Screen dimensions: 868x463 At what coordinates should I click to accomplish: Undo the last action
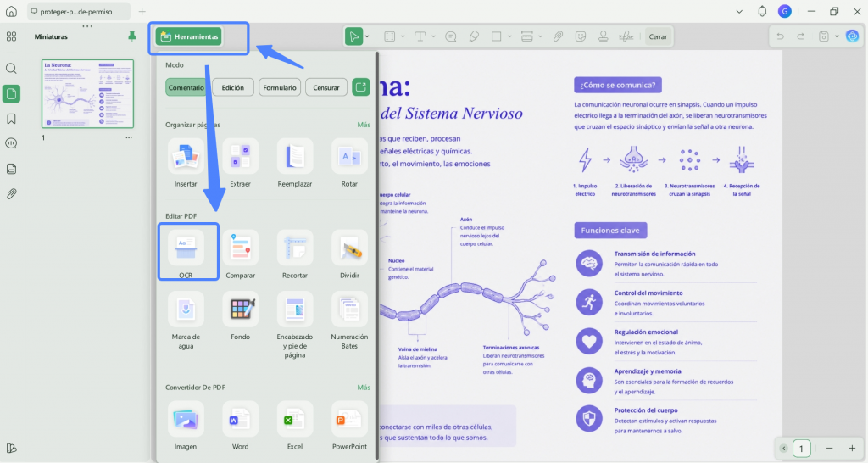click(x=780, y=36)
